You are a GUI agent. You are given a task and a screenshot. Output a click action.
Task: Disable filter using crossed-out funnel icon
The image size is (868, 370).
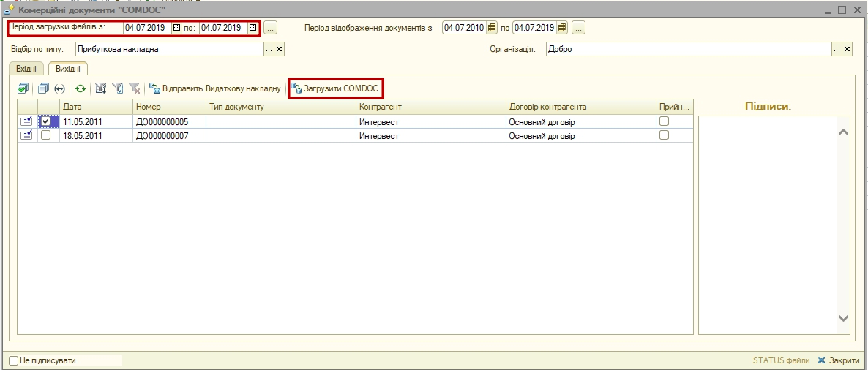(134, 88)
